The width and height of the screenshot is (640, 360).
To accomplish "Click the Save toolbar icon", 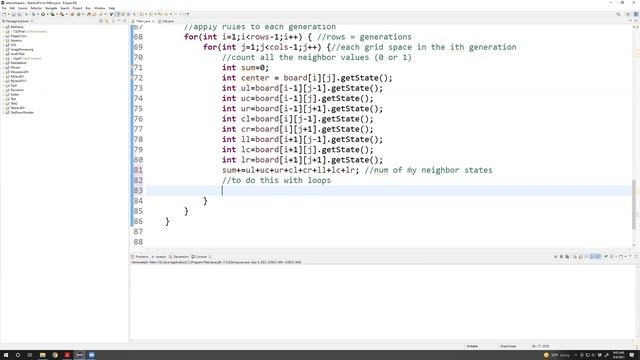I will pyautogui.click(x=13, y=14).
